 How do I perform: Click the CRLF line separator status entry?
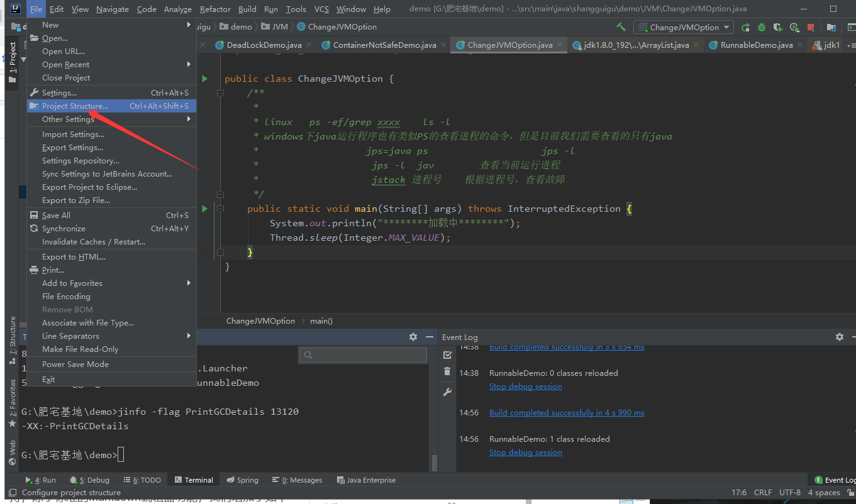(763, 493)
